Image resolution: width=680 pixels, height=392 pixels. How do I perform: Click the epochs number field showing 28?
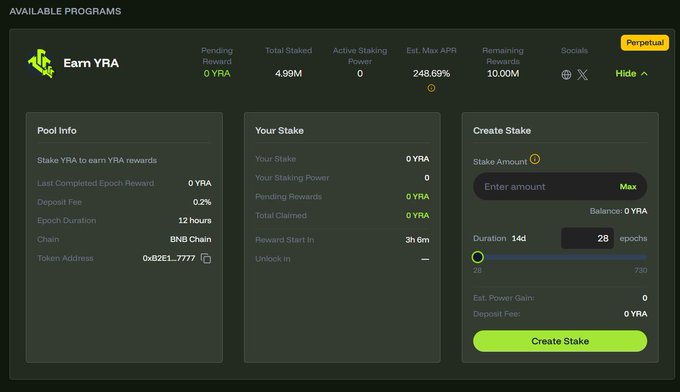click(x=587, y=238)
